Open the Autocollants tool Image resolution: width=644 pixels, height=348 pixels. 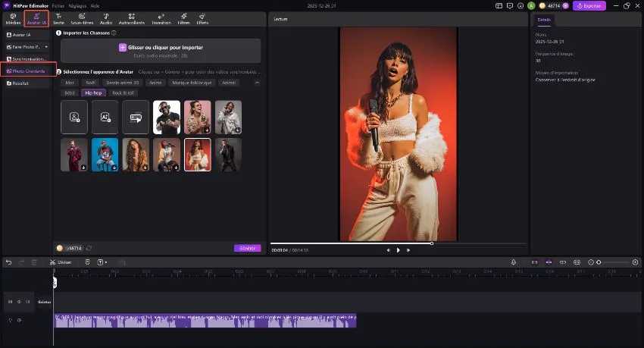click(131, 19)
